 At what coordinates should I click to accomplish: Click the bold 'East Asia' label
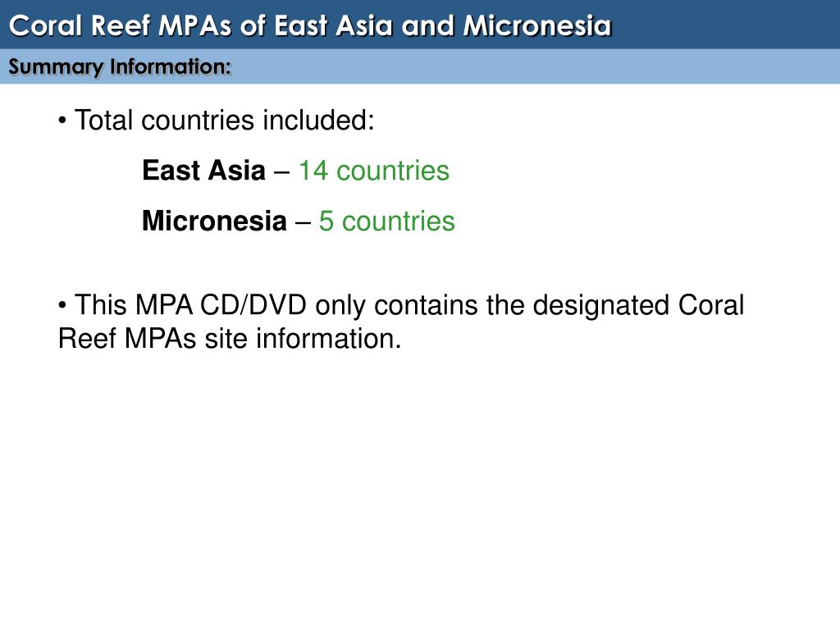pos(203,171)
